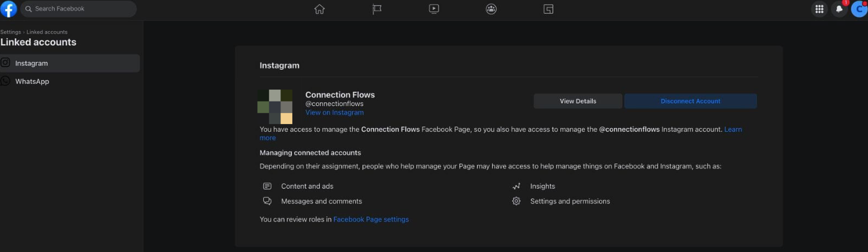Image resolution: width=868 pixels, height=252 pixels.
Task: Click the Linked accounts breadcrumb
Action: 47,32
